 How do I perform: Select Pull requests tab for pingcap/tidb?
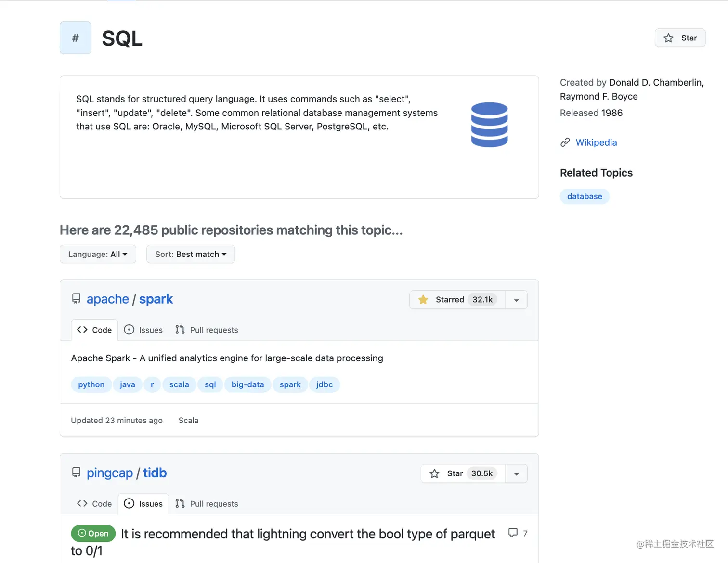pyautogui.click(x=207, y=504)
